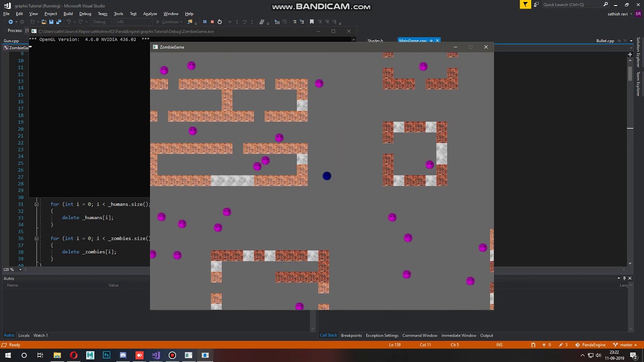Collapse the _zombies for loop block
The image size is (644, 362).
[x=36, y=238]
